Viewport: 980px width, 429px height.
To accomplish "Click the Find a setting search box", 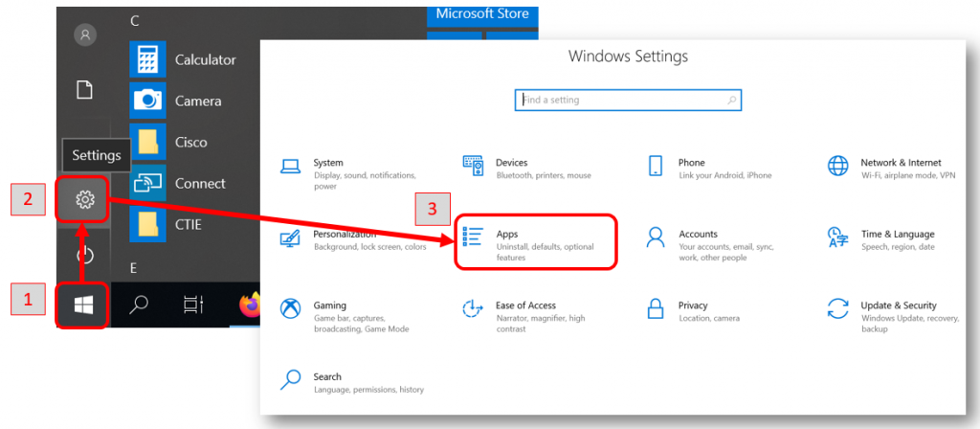I will point(628,100).
